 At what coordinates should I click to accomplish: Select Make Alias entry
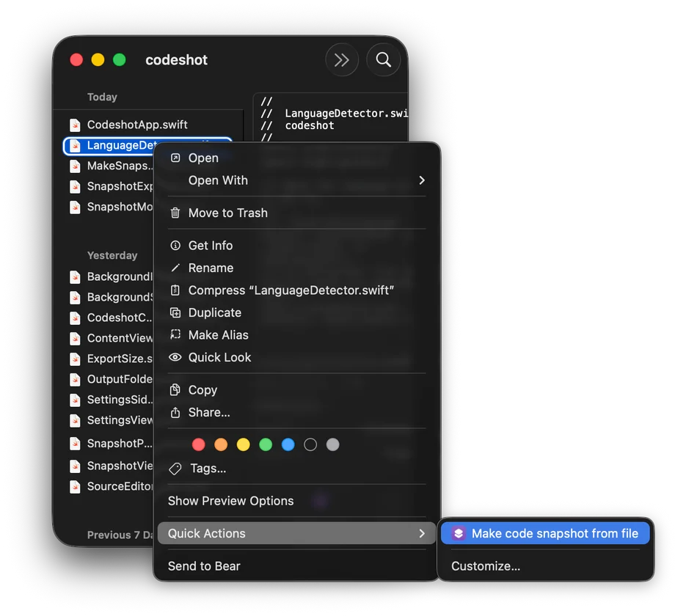[296, 335]
